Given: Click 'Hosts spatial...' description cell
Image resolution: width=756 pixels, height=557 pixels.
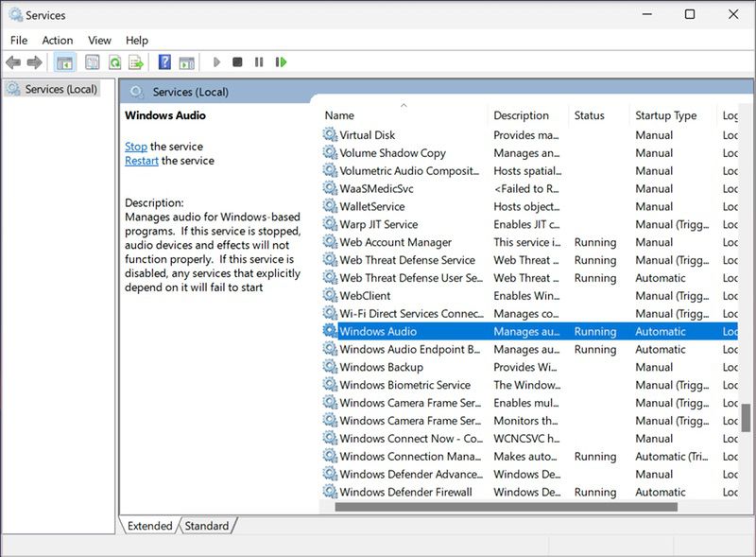Looking at the screenshot, I should pyautogui.click(x=527, y=171).
